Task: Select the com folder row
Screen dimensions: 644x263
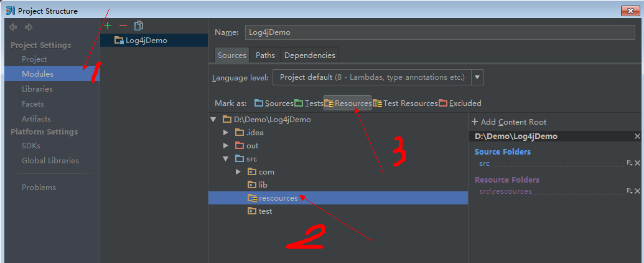Action: pos(338,171)
